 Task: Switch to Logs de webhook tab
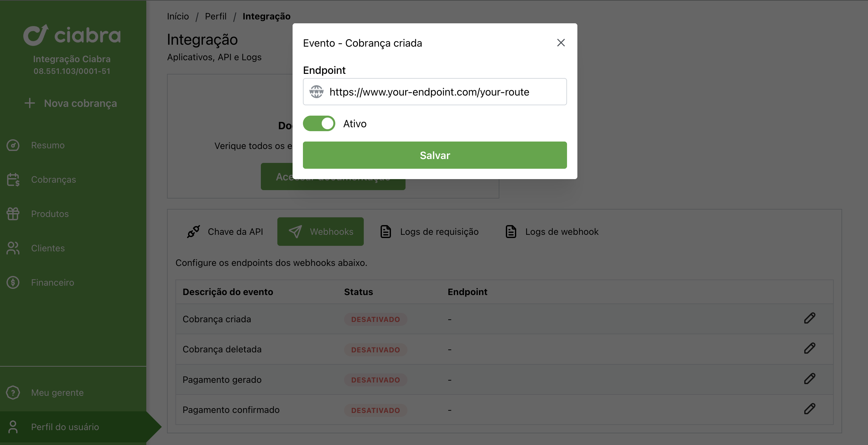552,232
